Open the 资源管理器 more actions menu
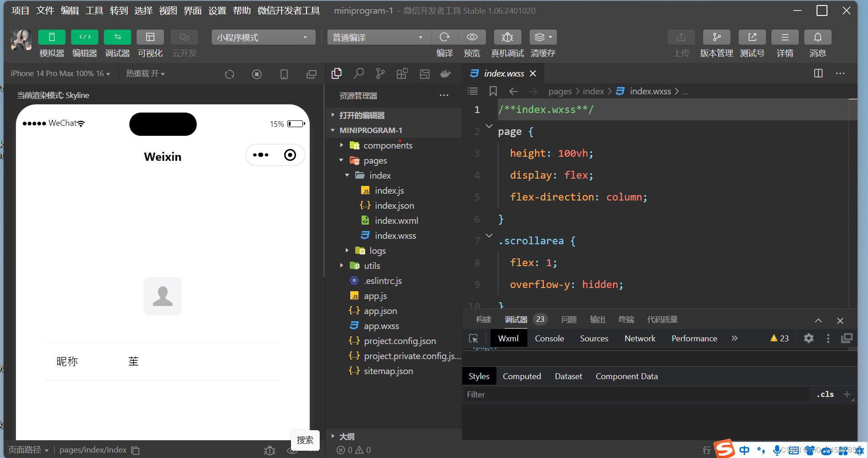The image size is (868, 458). 444,95
